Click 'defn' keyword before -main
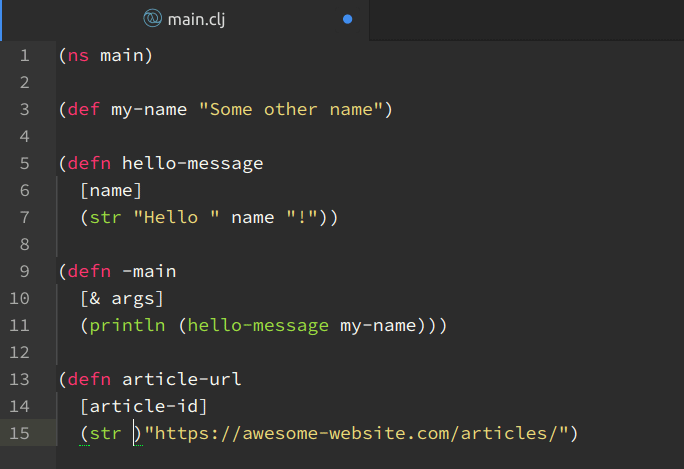Image resolution: width=684 pixels, height=469 pixels. (89, 271)
